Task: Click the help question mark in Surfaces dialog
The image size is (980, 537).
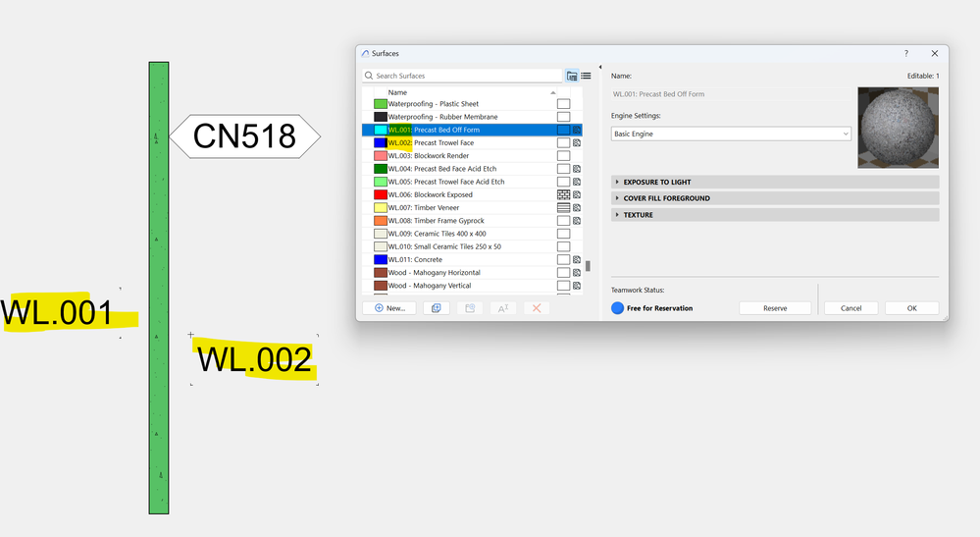Action: [906, 54]
